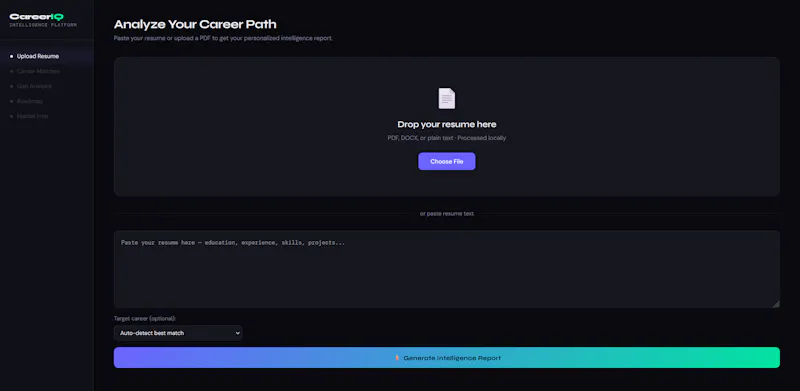
Task: Click Generate Intelligence Report button
Action: (446, 358)
